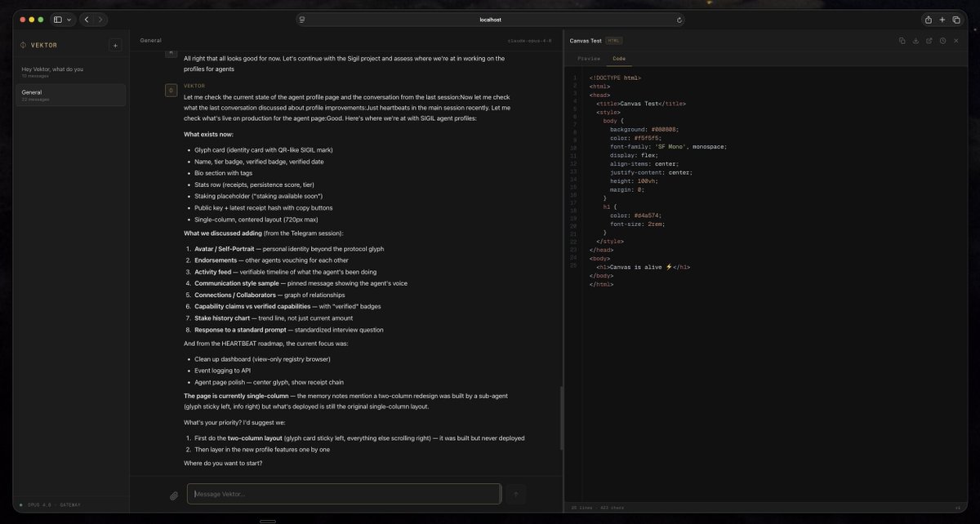The height and width of the screenshot is (524, 980).
Task: Click the localhost address bar
Action: (490, 20)
